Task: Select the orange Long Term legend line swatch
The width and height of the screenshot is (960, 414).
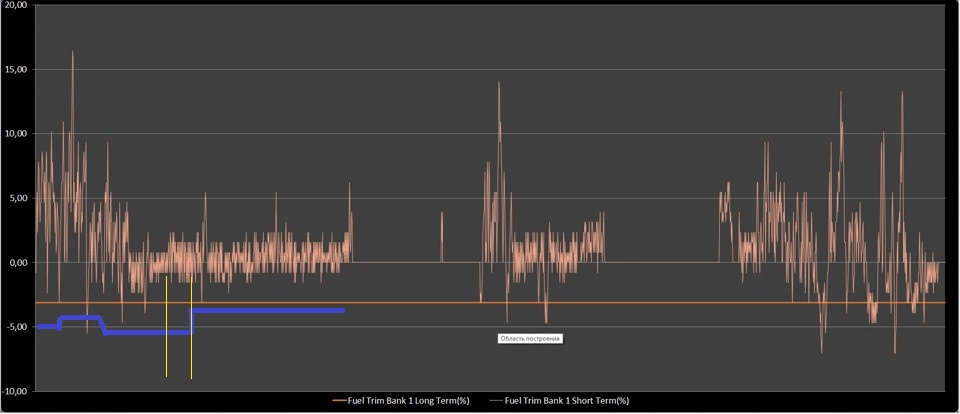Action: [338, 401]
